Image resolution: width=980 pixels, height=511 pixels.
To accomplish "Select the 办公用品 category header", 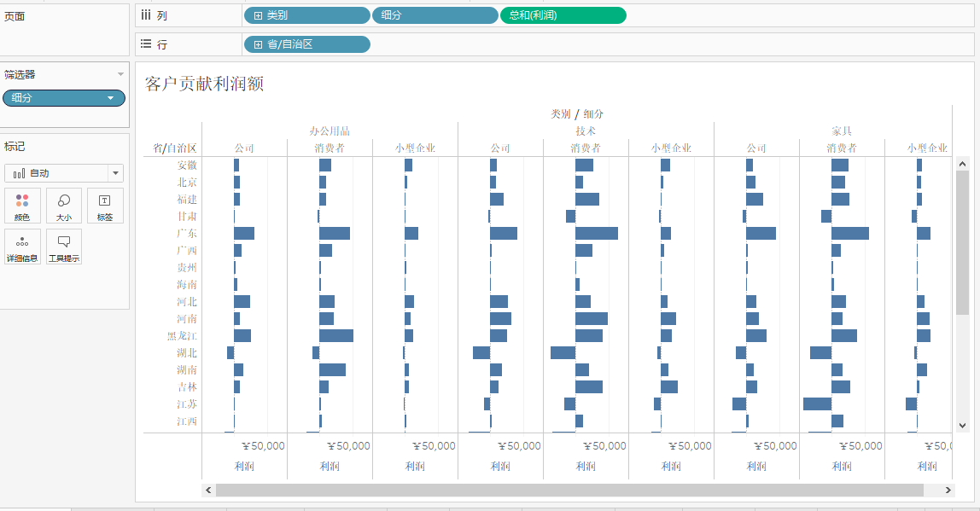I will click(330, 131).
